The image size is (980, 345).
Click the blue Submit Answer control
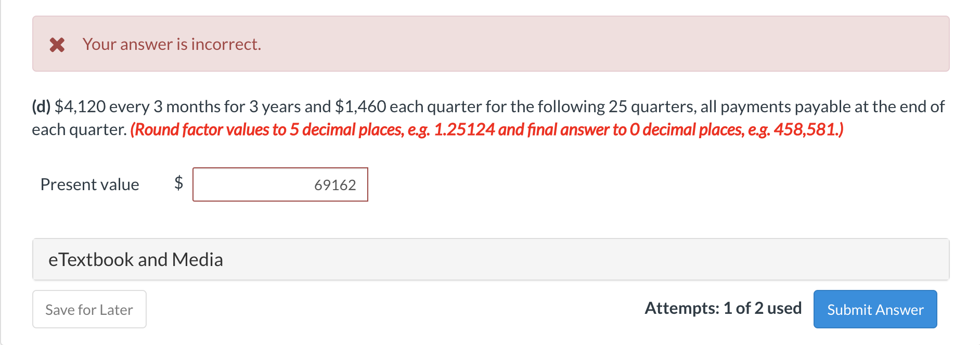[875, 309]
